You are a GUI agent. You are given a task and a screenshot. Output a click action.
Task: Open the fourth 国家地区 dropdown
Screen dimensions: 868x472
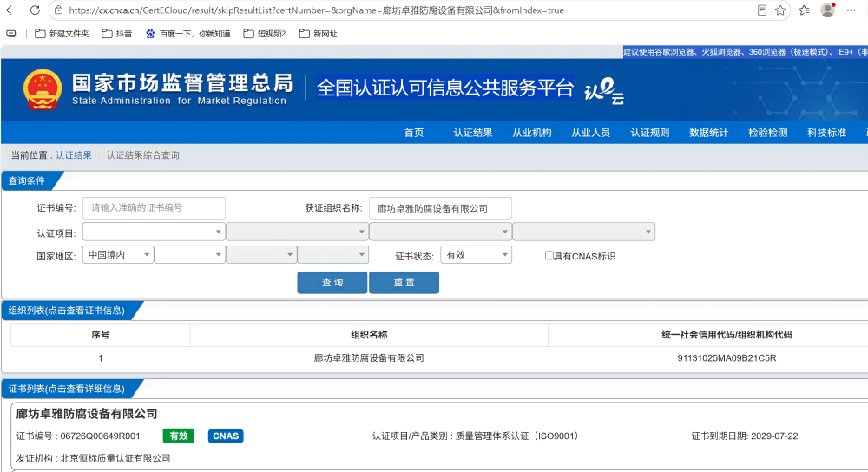click(x=332, y=254)
